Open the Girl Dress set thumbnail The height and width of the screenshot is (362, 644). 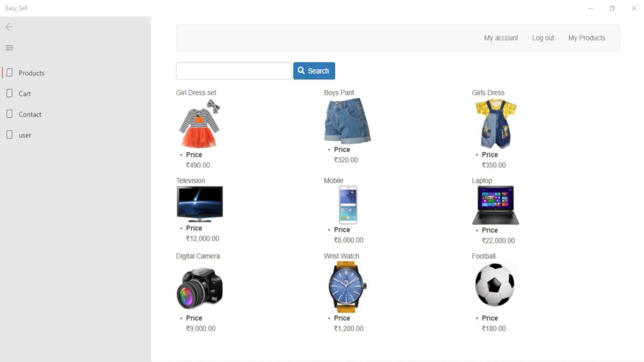[x=200, y=124]
